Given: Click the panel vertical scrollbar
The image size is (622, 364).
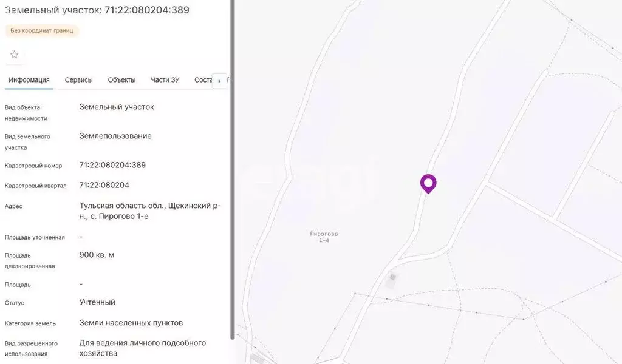Looking at the screenshot, I should 233,169.
